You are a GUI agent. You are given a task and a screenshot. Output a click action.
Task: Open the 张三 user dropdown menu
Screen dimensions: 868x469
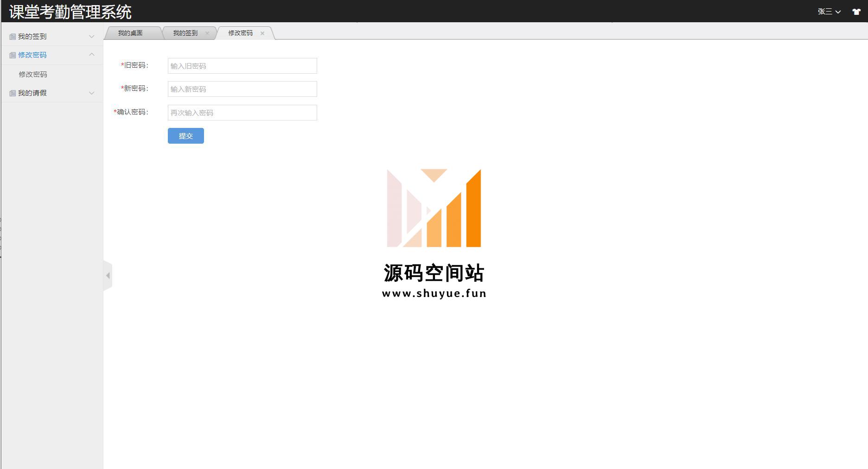pos(829,12)
